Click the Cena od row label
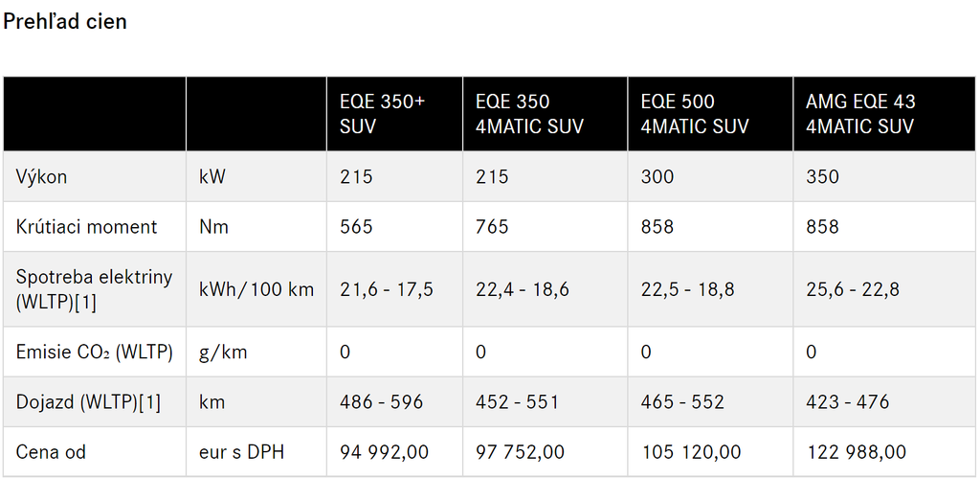 (x=51, y=451)
